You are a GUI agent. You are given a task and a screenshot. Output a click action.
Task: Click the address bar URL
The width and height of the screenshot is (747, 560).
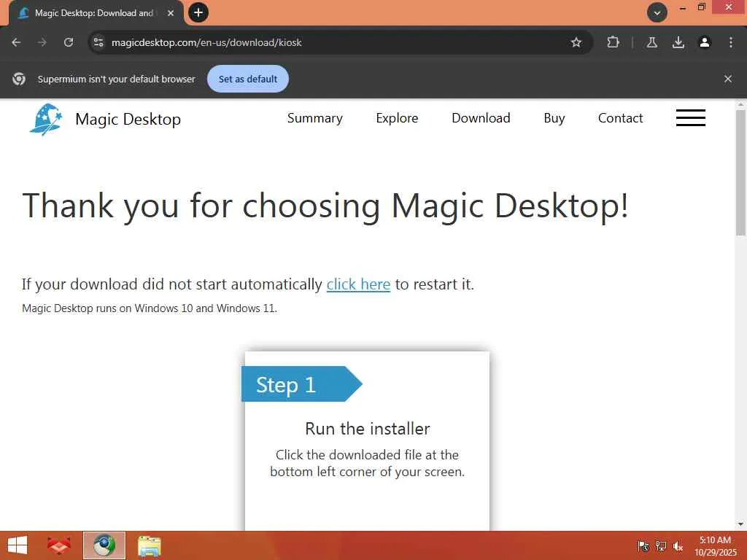[206, 42]
